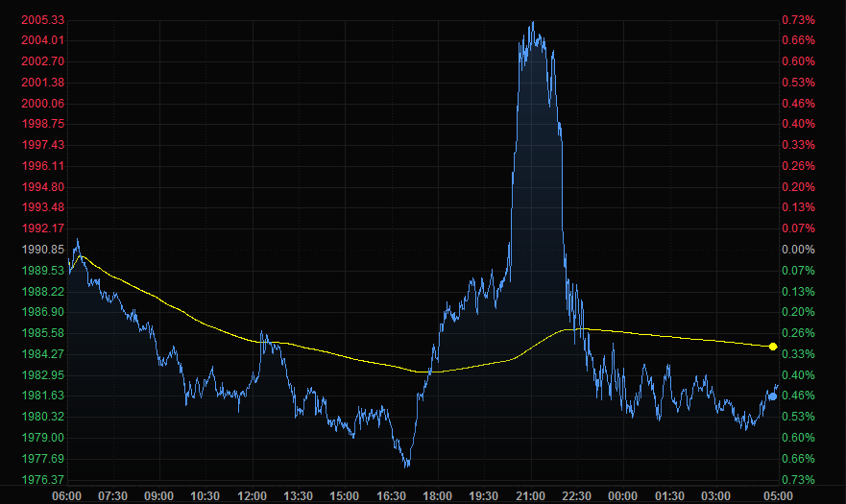Select the 2002.70 price axis label
Screen dimensions: 846x504
(42, 61)
